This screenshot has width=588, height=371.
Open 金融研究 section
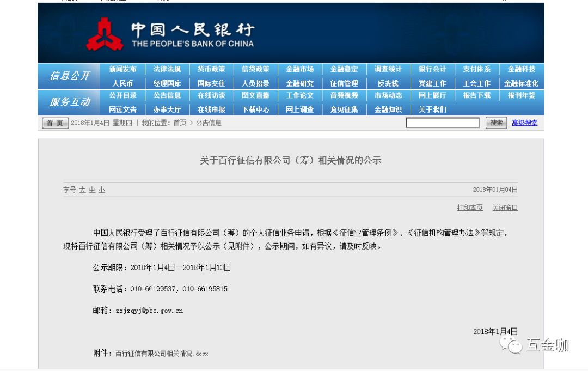pos(299,83)
